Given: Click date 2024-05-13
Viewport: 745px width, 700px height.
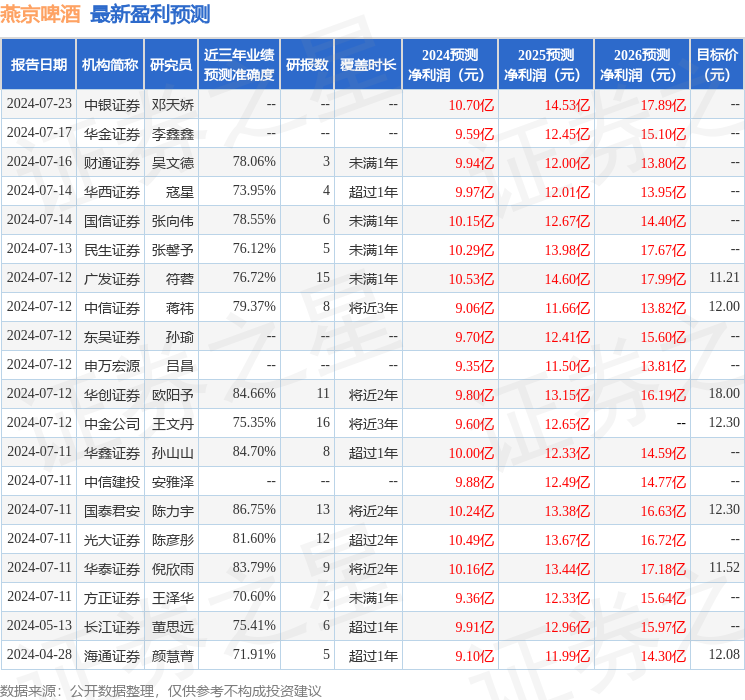Looking at the screenshot, I should point(39,625).
